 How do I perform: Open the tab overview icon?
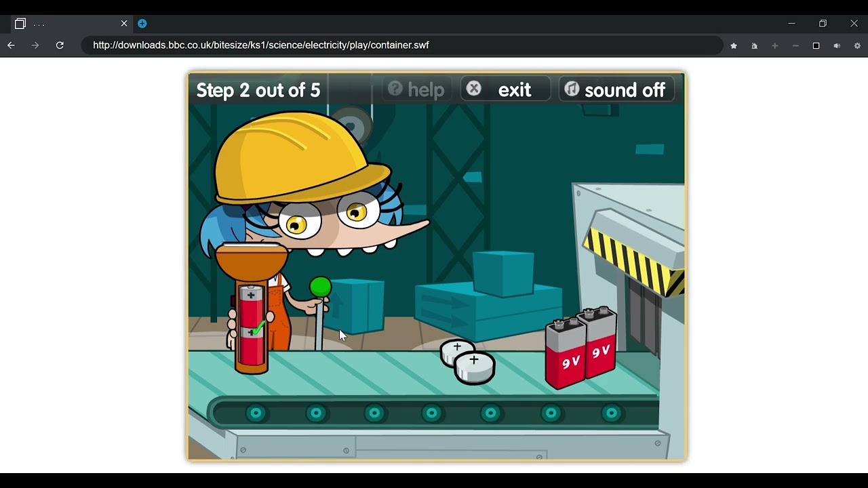pos(20,23)
